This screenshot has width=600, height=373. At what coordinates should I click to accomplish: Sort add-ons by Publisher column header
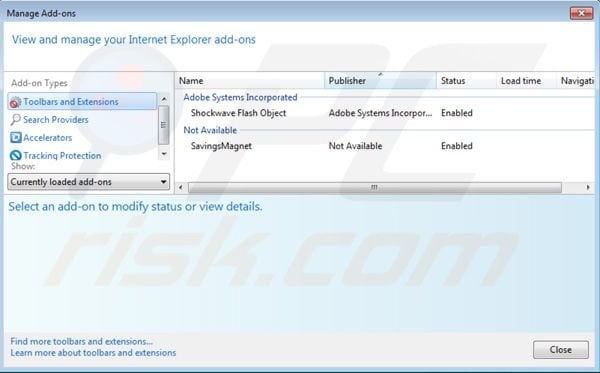(x=380, y=81)
